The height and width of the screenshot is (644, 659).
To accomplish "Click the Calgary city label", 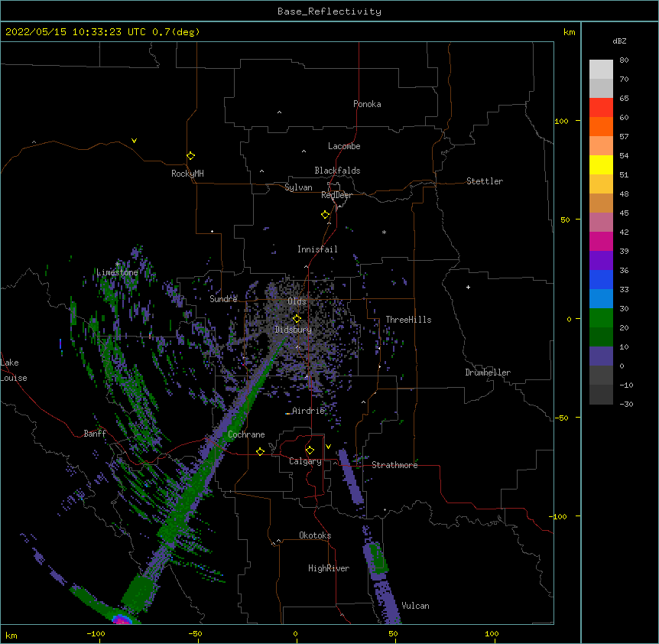I will click(305, 461).
